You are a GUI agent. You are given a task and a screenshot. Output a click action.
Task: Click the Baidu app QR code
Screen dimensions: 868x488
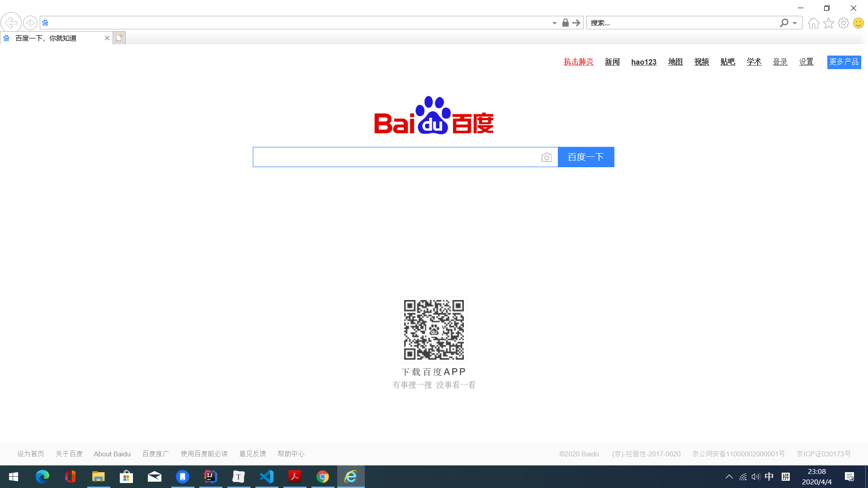[x=434, y=330]
